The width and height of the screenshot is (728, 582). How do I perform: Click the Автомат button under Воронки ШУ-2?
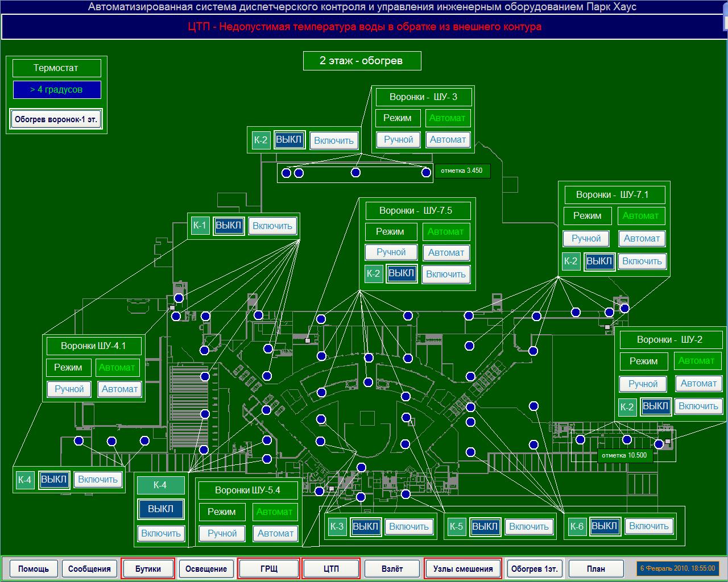point(698,384)
